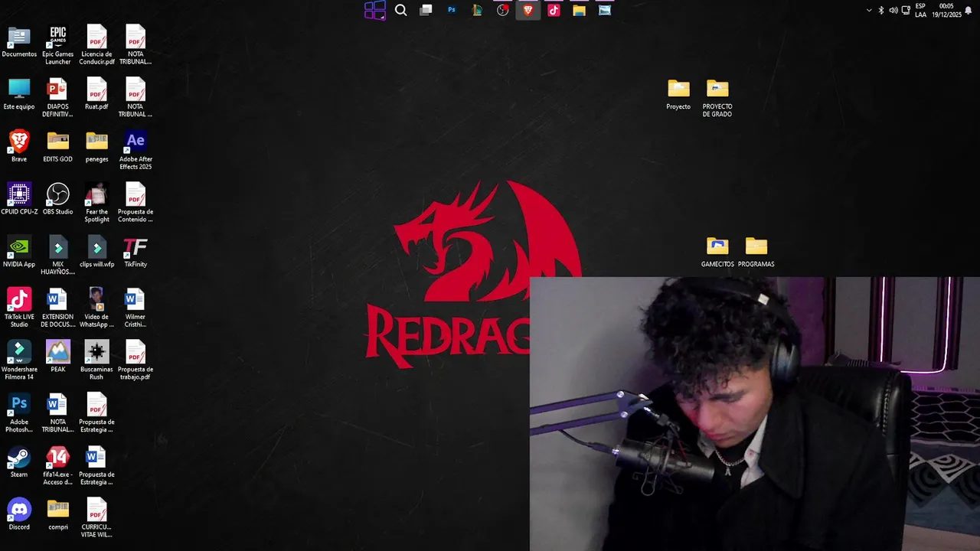Select the Propuesta de trabajo.pdf file
This screenshot has height=551, width=980.
point(136,360)
